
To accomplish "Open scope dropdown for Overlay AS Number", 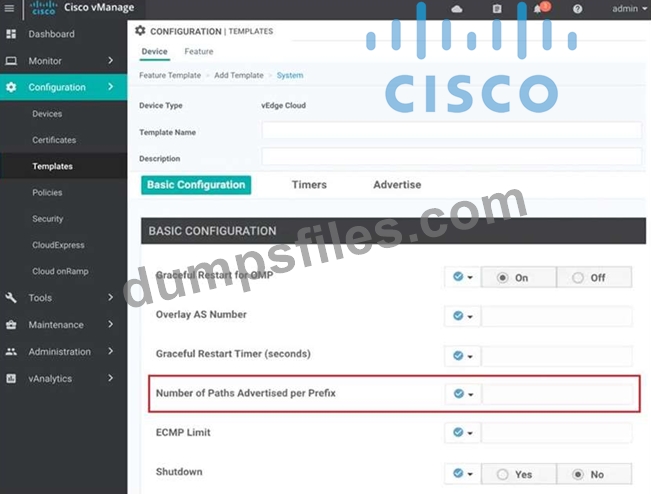I will point(462,315).
